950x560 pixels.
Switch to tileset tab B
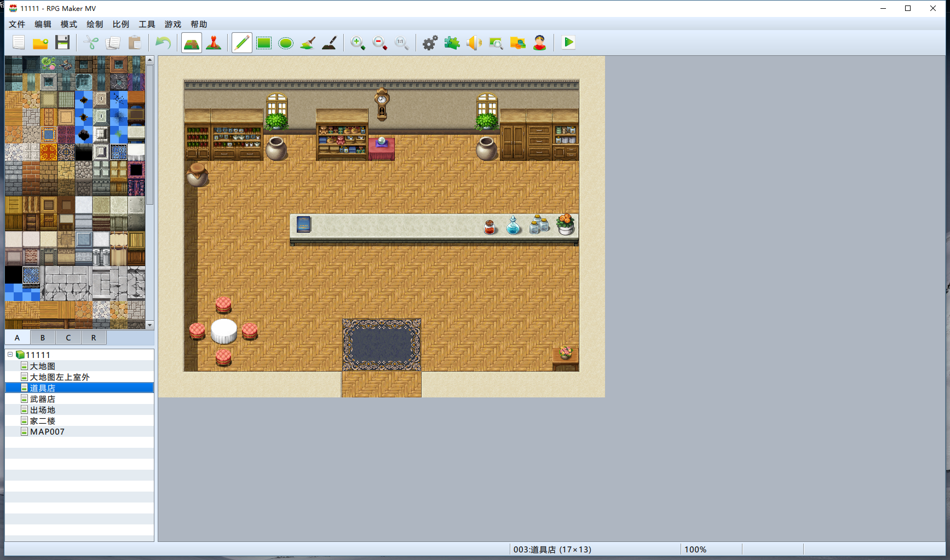tap(43, 338)
